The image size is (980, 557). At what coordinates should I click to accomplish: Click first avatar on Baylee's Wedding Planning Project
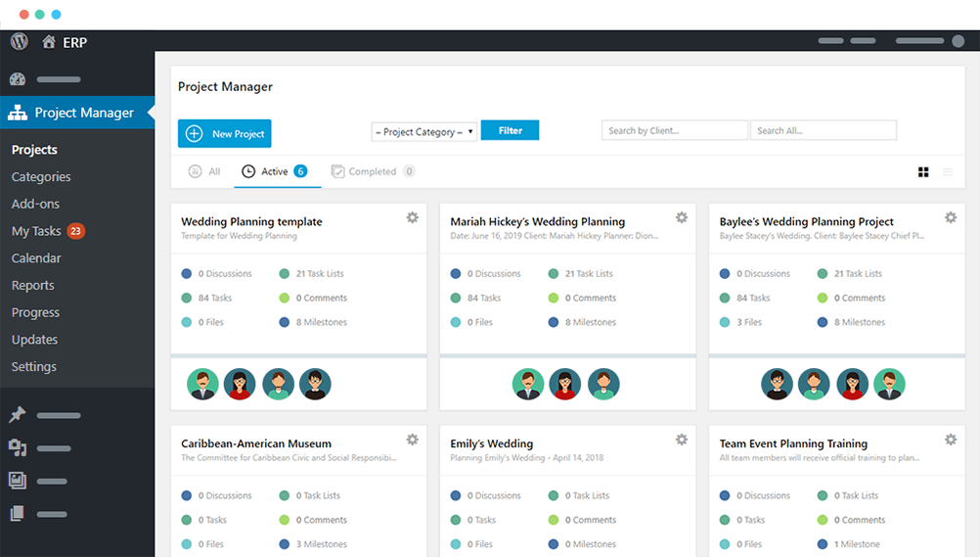(777, 384)
